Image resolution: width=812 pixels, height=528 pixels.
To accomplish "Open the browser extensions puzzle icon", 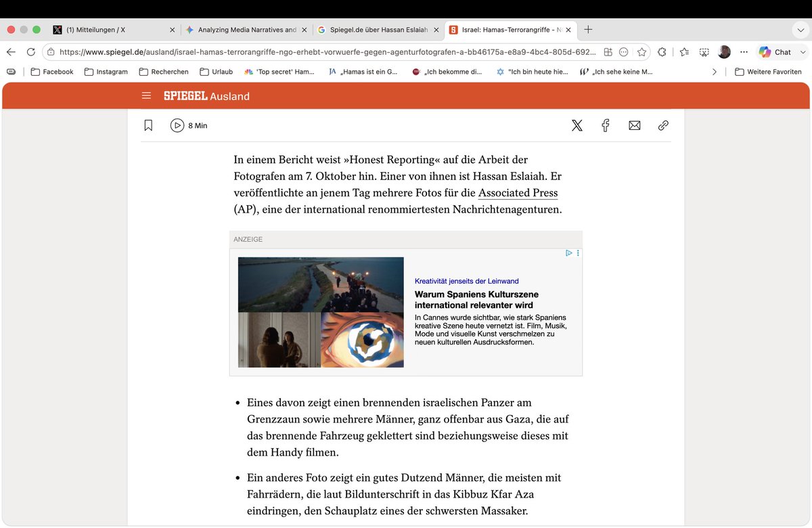I will click(662, 52).
